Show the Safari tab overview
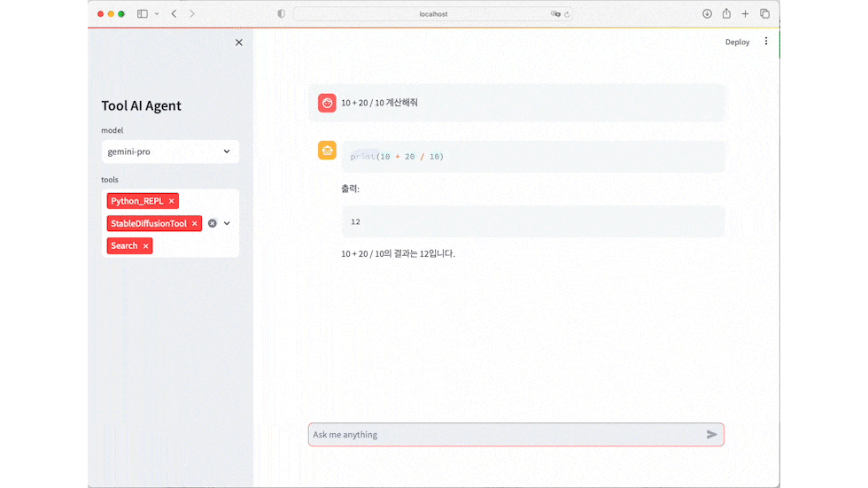Screen dimensions: 868x488 tap(764, 14)
